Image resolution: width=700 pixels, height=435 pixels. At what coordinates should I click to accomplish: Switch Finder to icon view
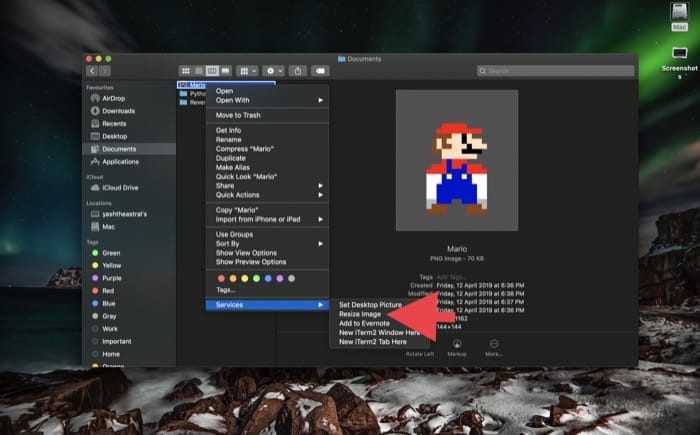[x=186, y=71]
